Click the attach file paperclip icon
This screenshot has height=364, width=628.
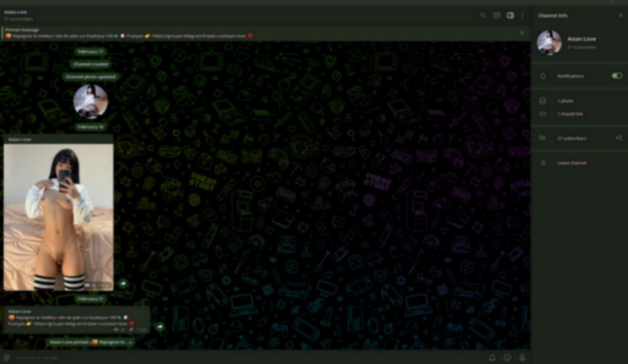(x=6, y=358)
